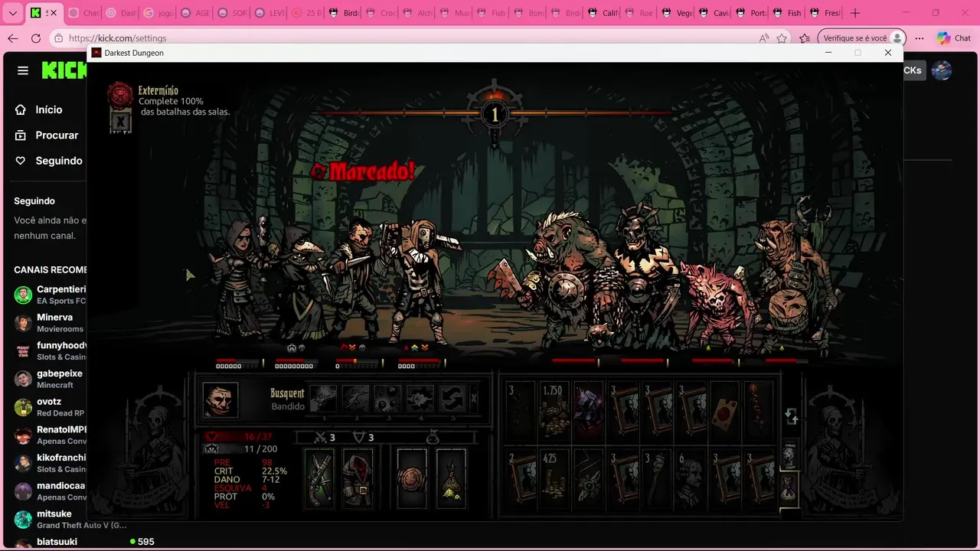Image resolution: width=980 pixels, height=551 pixels.
Task: Click the equipped red-hooded armor slot
Action: [357, 478]
